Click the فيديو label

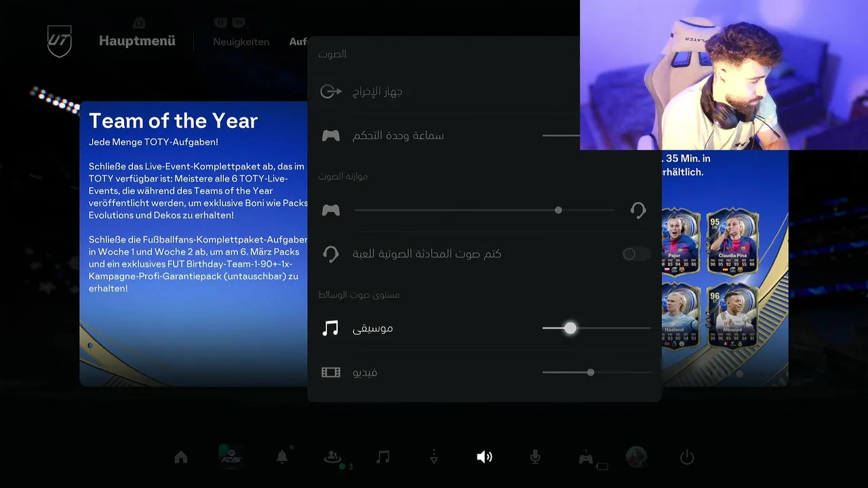tap(365, 372)
